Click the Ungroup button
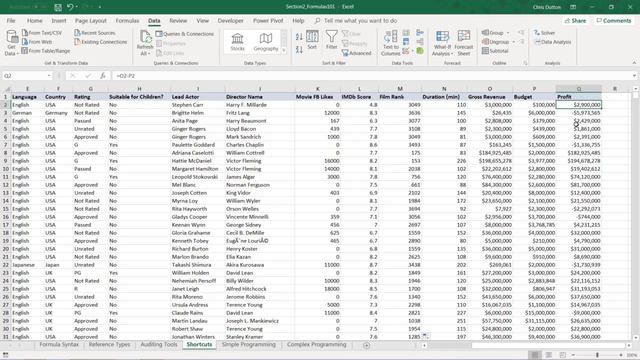The width and height of the screenshot is (640, 360). pos(495,42)
